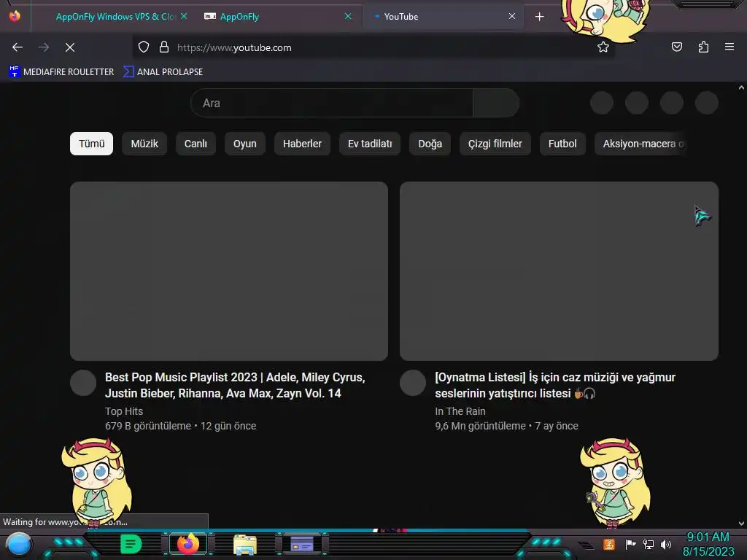Screen dimensions: 747x560
Task: Close the second AppOnFly tab
Action: click(348, 16)
